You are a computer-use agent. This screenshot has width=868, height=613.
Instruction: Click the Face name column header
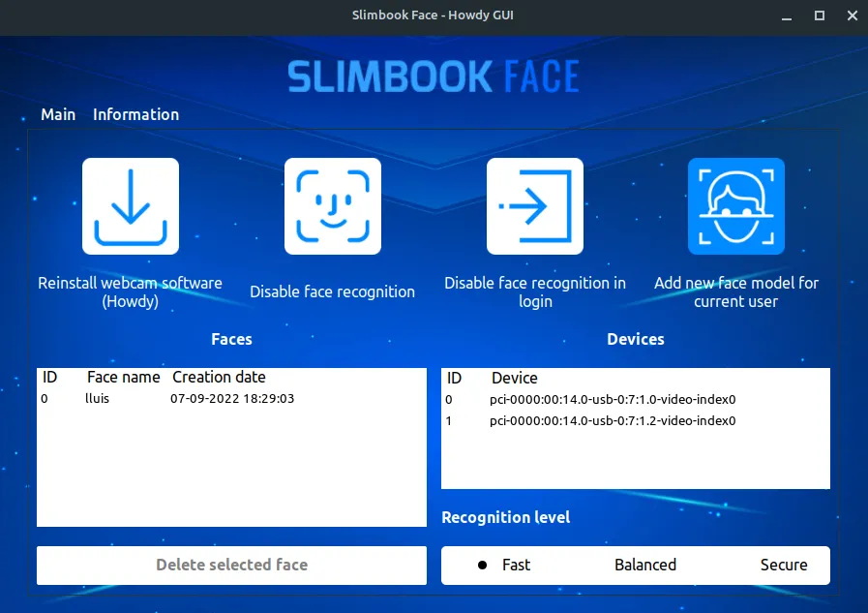coord(123,378)
